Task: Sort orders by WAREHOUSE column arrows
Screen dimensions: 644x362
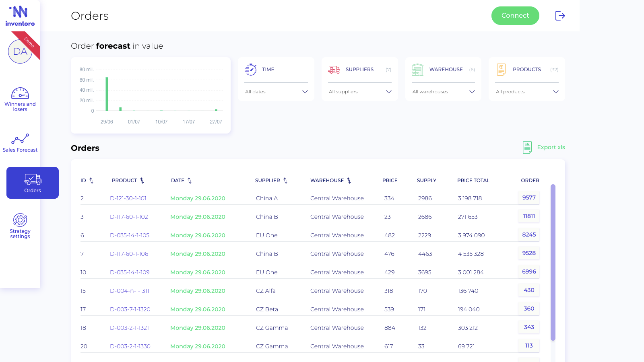Action: tap(349, 181)
